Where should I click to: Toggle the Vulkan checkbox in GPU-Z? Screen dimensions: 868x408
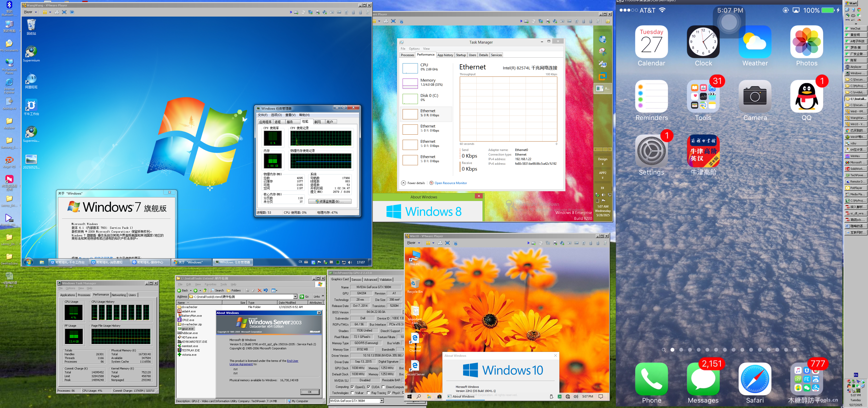coord(352,393)
